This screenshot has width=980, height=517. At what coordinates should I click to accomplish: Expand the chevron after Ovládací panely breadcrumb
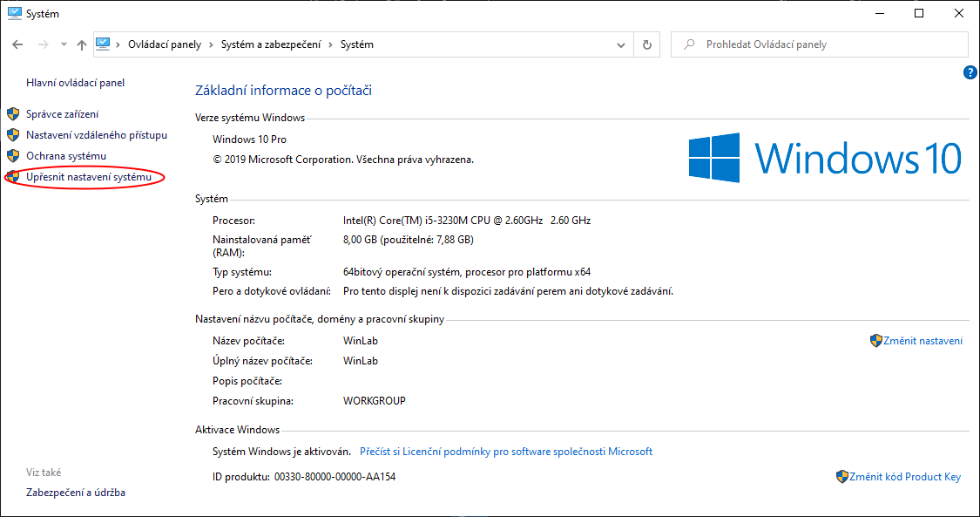[209, 44]
